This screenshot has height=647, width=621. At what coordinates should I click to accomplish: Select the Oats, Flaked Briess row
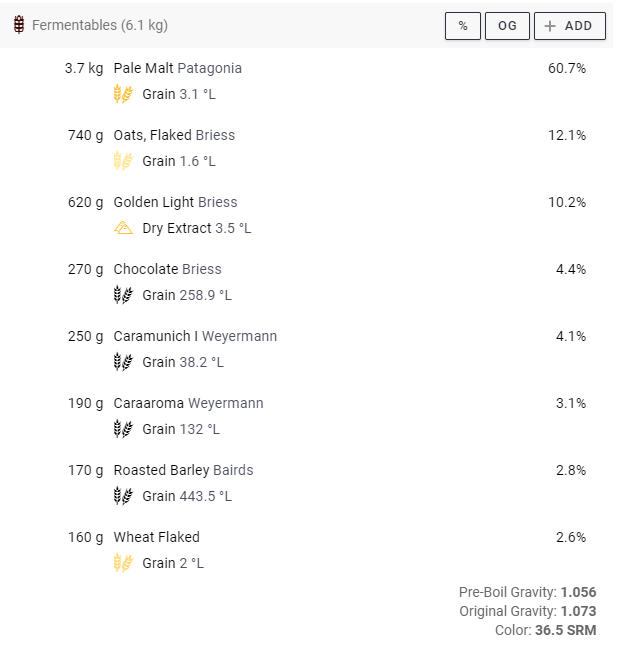coord(174,135)
